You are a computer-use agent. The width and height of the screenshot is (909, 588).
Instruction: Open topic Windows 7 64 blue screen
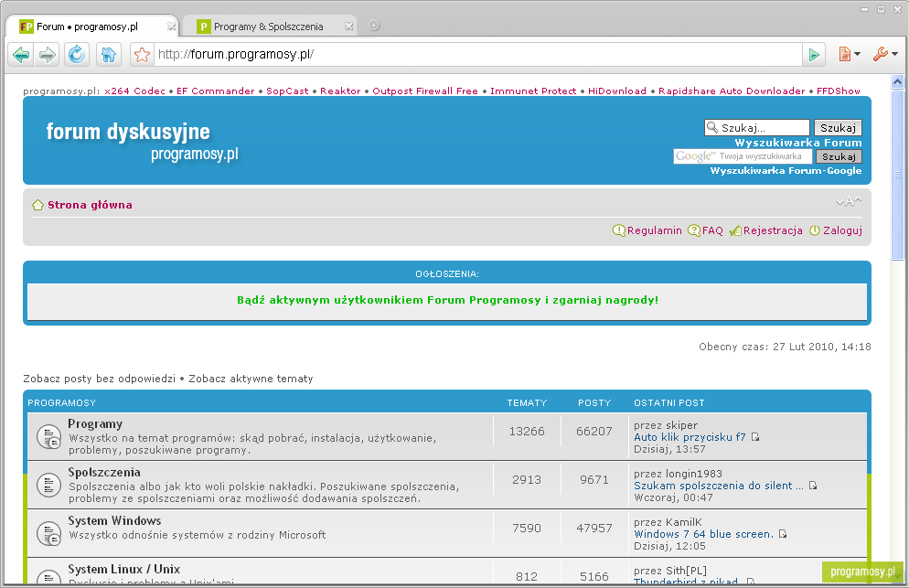(x=704, y=534)
